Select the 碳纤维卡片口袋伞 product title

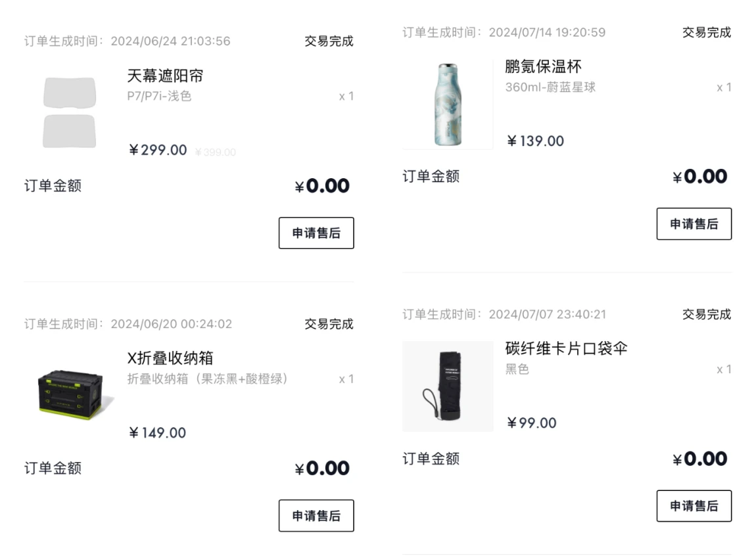click(x=566, y=348)
